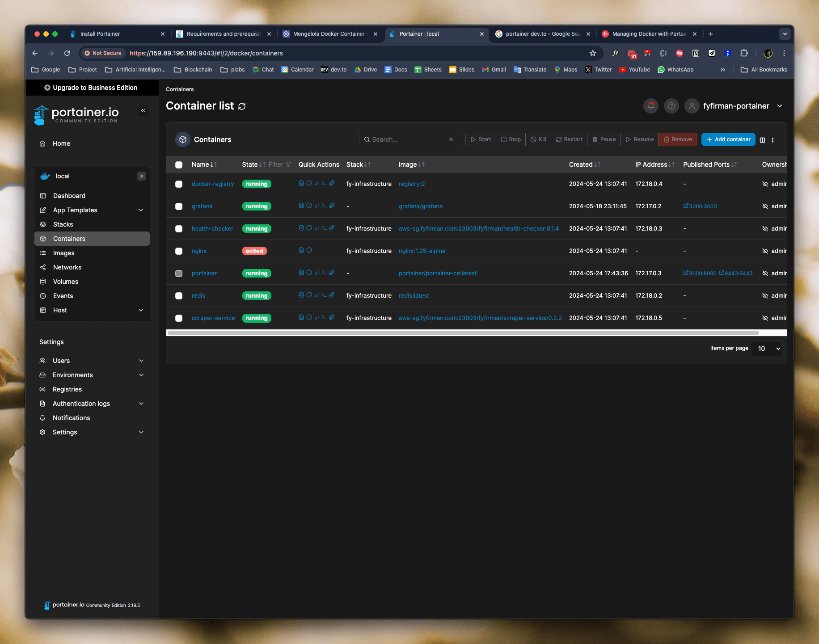Click the Portainer.io logo
This screenshot has height=644, width=819.
[76, 115]
